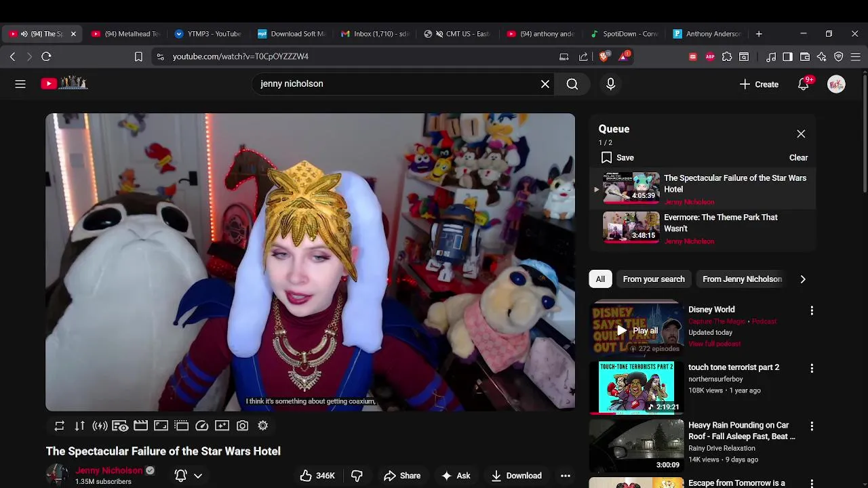This screenshot has height=488, width=868.
Task: Share the video
Action: click(x=402, y=476)
